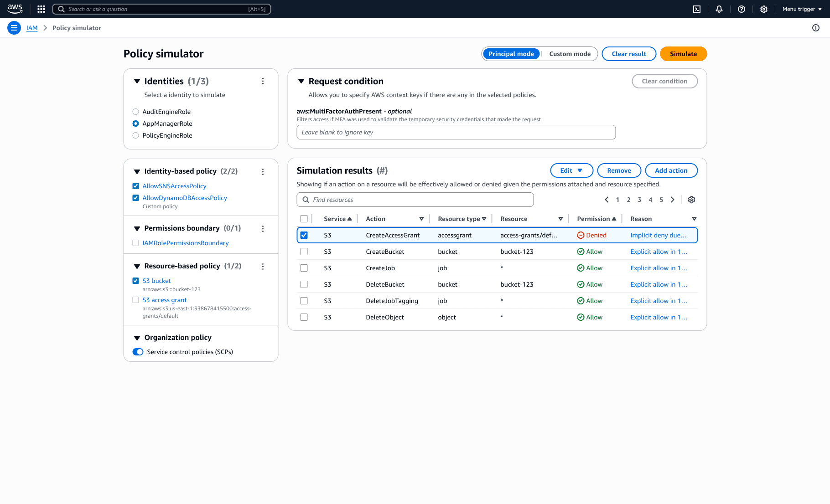830x504 pixels.
Task: Open the notifications bell
Action: (719, 9)
